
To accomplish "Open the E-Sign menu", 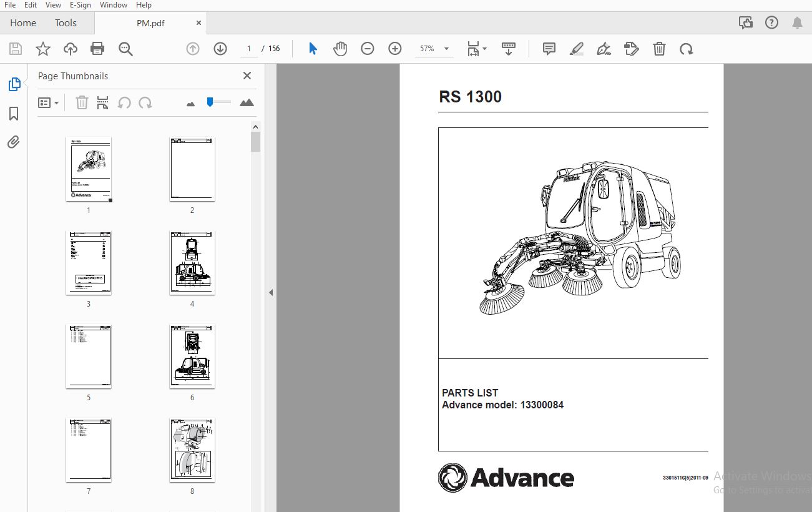I will pyautogui.click(x=81, y=4).
